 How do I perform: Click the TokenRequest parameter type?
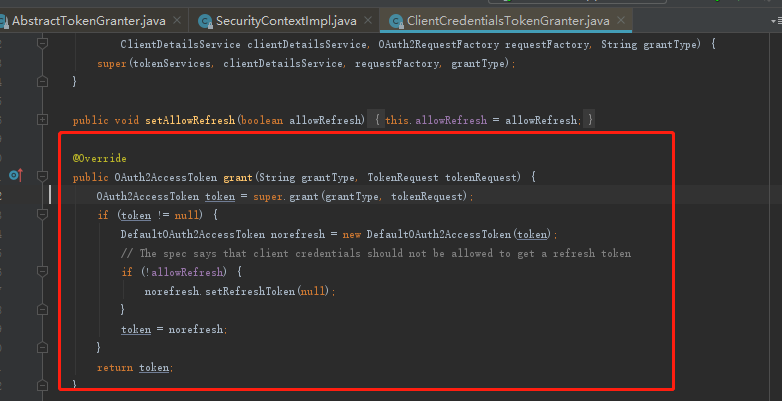[x=403, y=178]
